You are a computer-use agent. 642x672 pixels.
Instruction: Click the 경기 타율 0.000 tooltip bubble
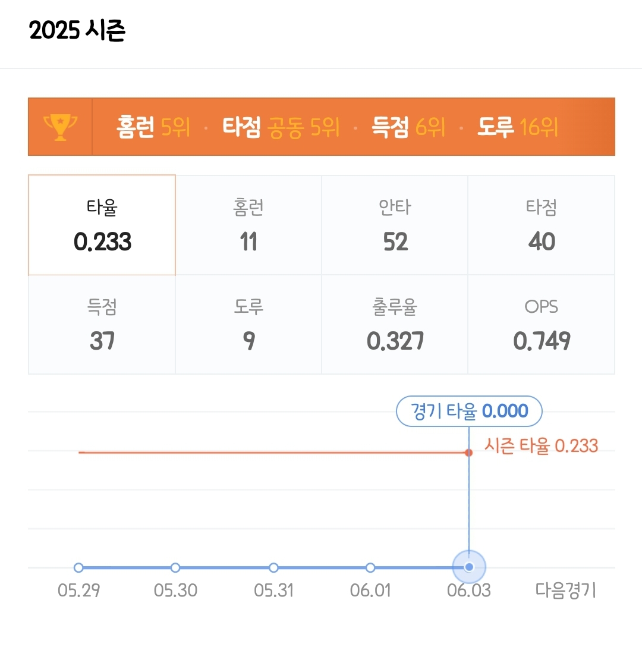point(469,412)
